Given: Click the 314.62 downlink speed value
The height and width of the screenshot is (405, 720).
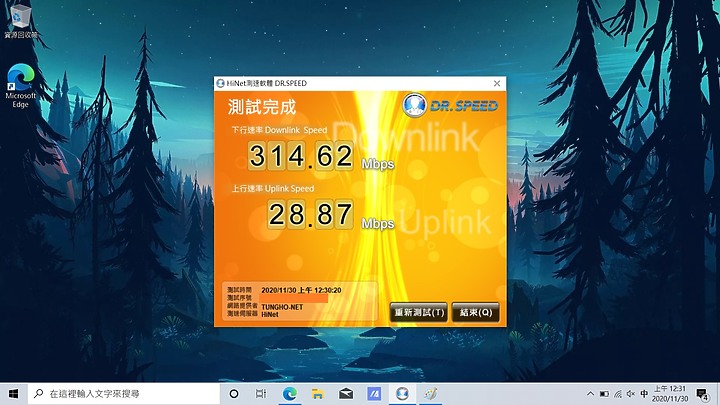Looking at the screenshot, I should (301, 156).
